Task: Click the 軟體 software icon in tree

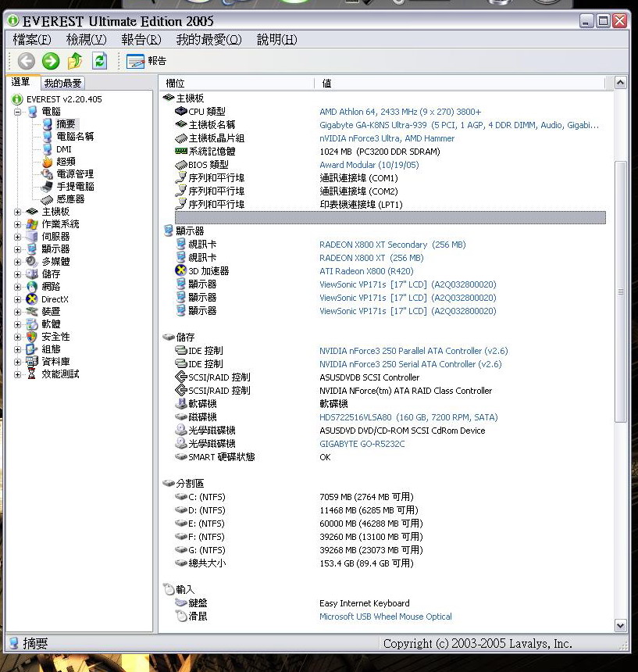Action: (x=32, y=324)
